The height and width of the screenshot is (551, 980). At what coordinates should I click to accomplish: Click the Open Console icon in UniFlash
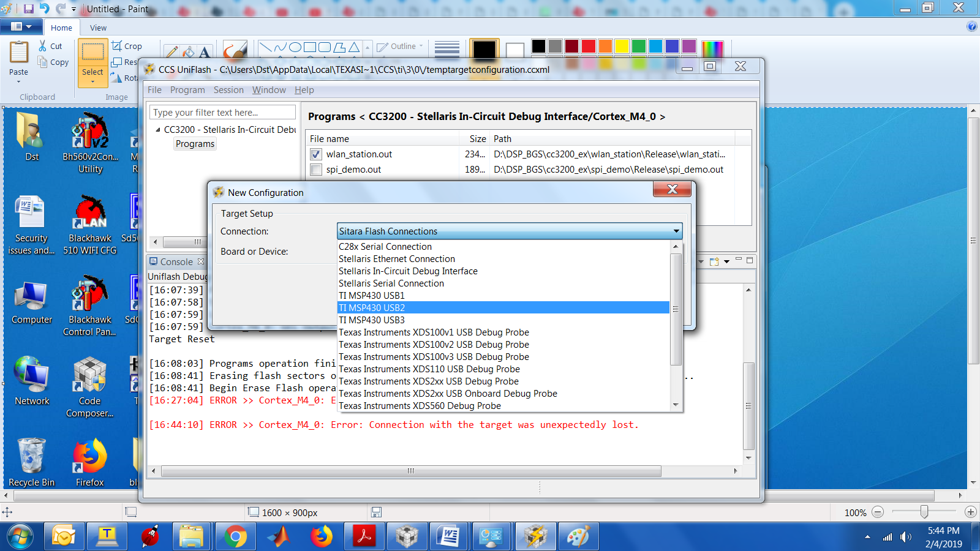pos(714,261)
